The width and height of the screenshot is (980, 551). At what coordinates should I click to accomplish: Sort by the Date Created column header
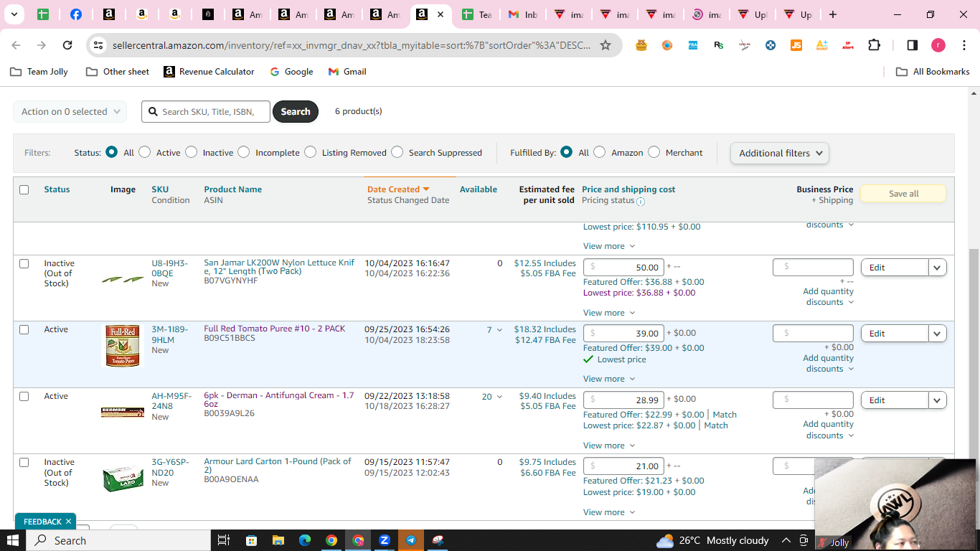click(398, 189)
